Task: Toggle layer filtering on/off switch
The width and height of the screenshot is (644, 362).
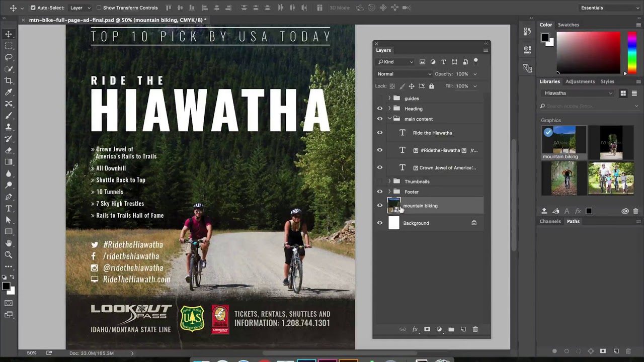Action: 475,61
